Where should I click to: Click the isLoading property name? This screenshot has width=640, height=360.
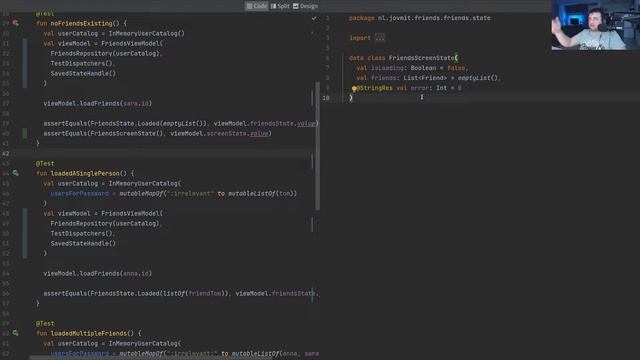click(387, 68)
